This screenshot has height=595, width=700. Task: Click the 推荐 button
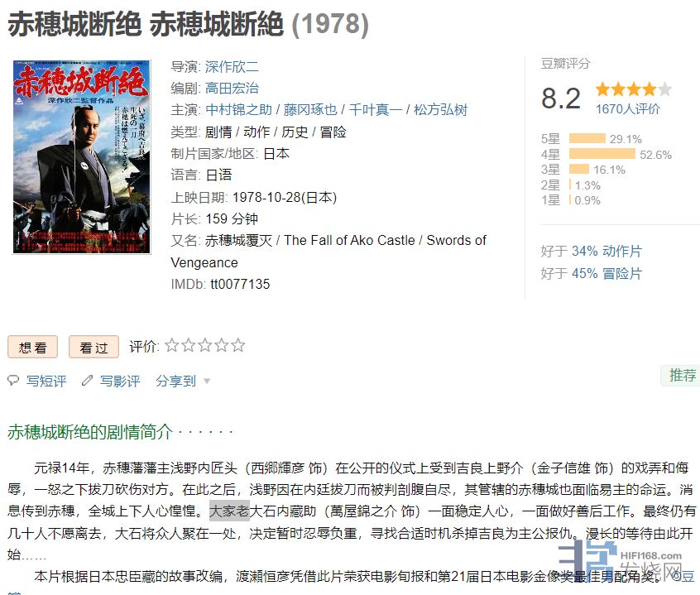pos(682,376)
